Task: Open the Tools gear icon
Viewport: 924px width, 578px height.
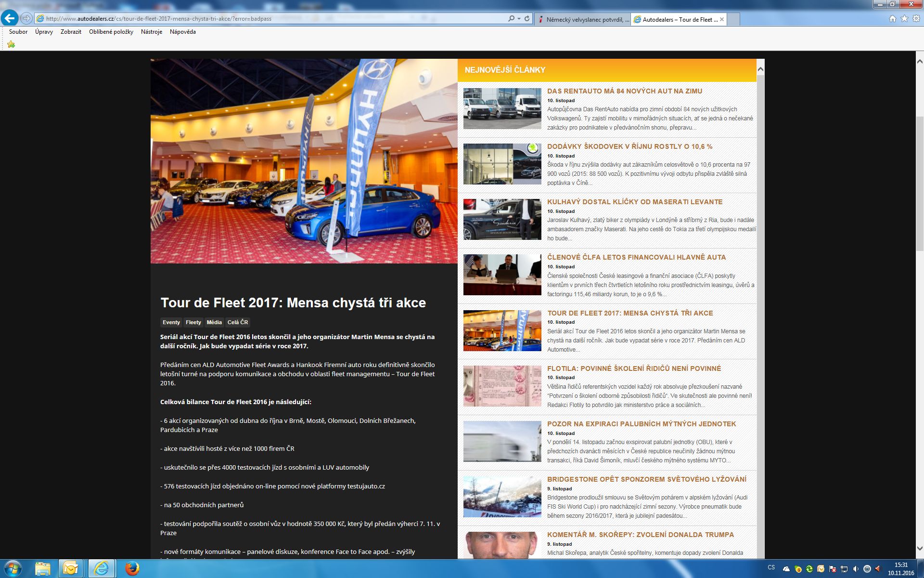Action: pyautogui.click(x=916, y=19)
